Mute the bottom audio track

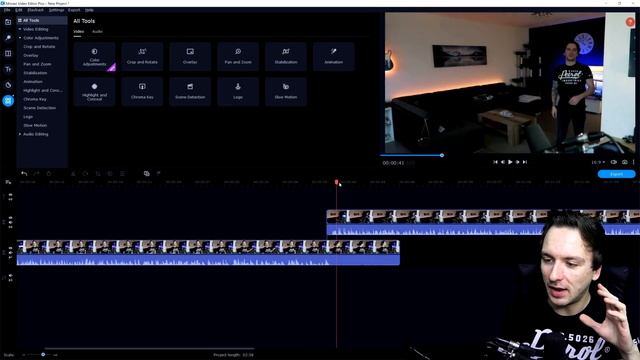coord(10,276)
